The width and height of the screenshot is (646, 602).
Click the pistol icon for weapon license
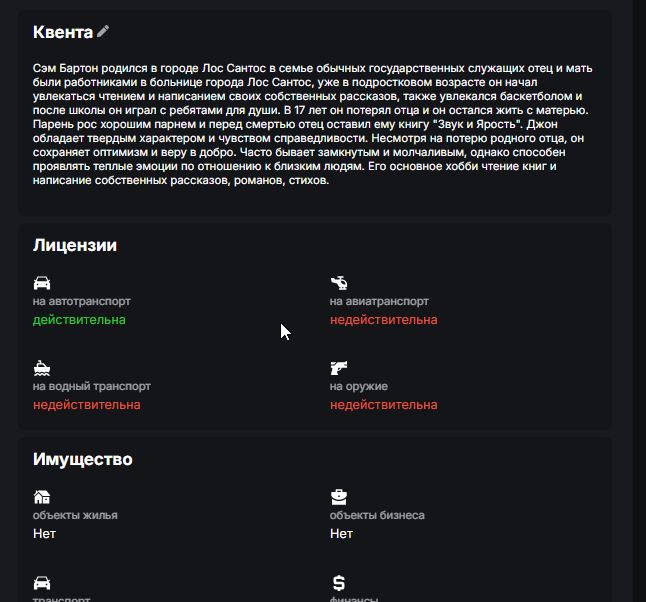tap(339, 367)
